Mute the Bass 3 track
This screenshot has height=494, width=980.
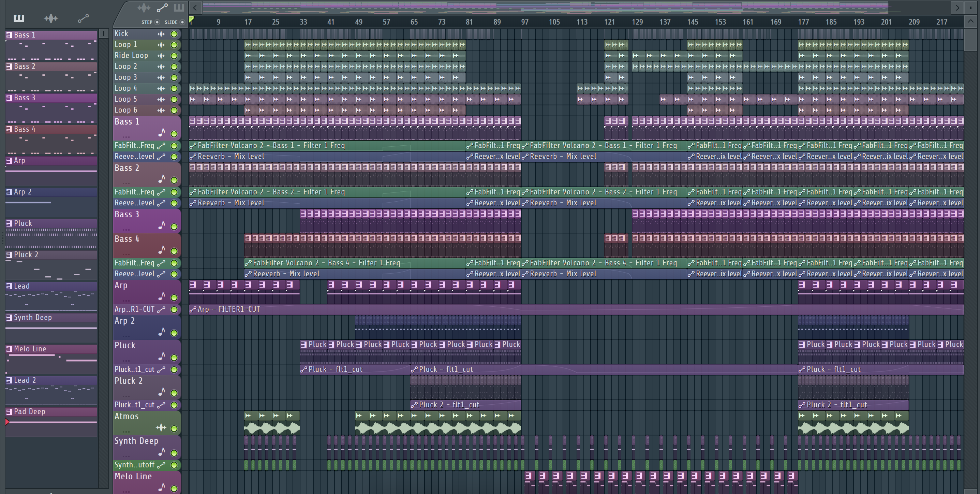[x=174, y=227]
